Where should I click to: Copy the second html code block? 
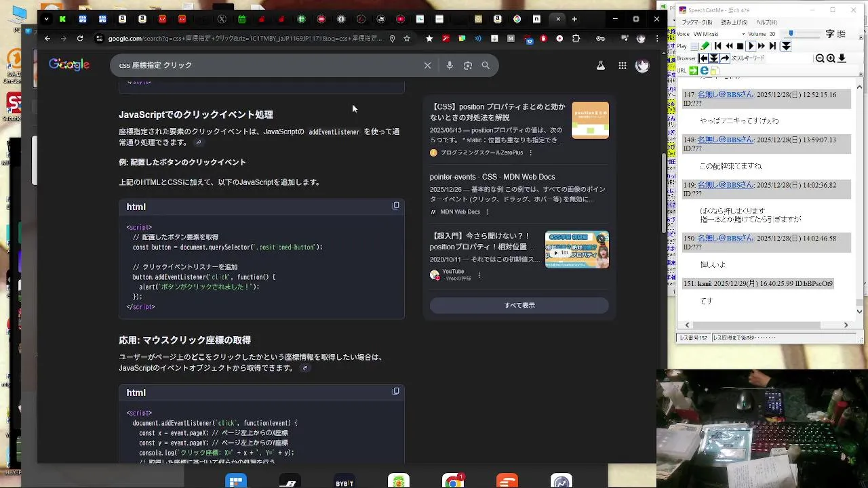point(396,391)
